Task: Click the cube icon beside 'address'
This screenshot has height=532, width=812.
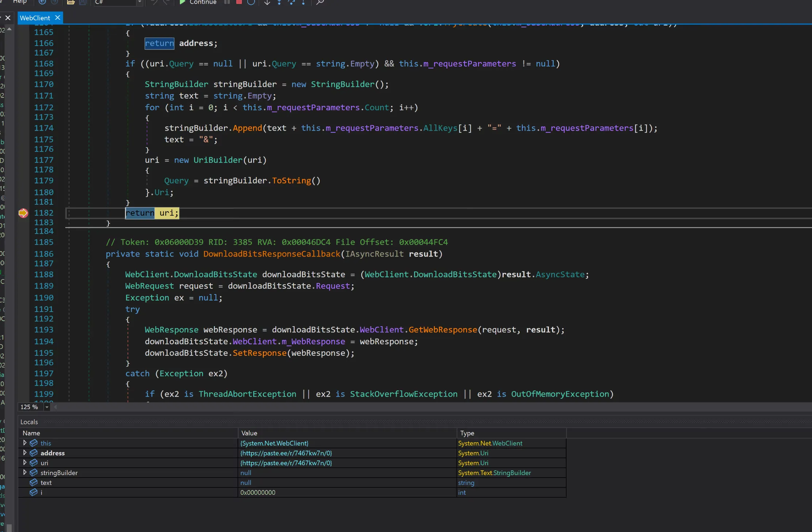Action: (34, 453)
